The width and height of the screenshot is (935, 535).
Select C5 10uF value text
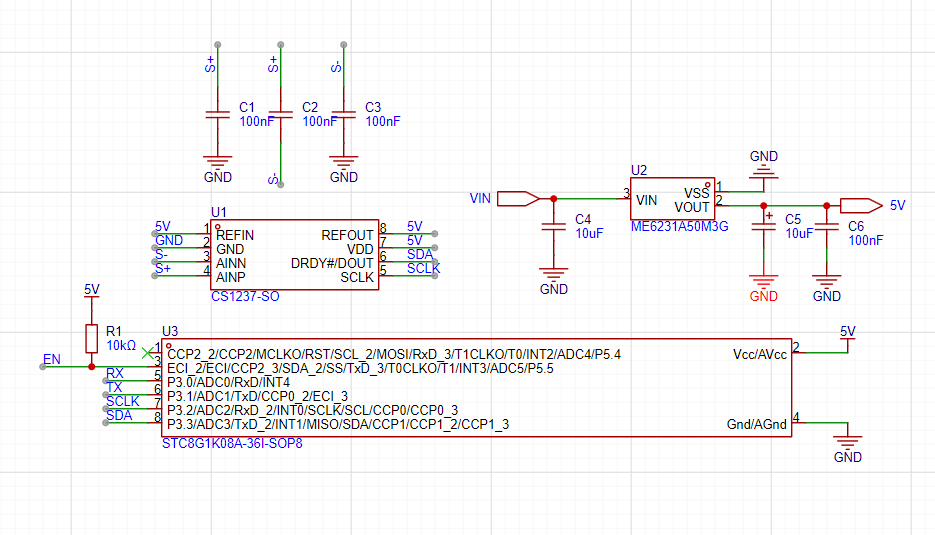point(799,234)
